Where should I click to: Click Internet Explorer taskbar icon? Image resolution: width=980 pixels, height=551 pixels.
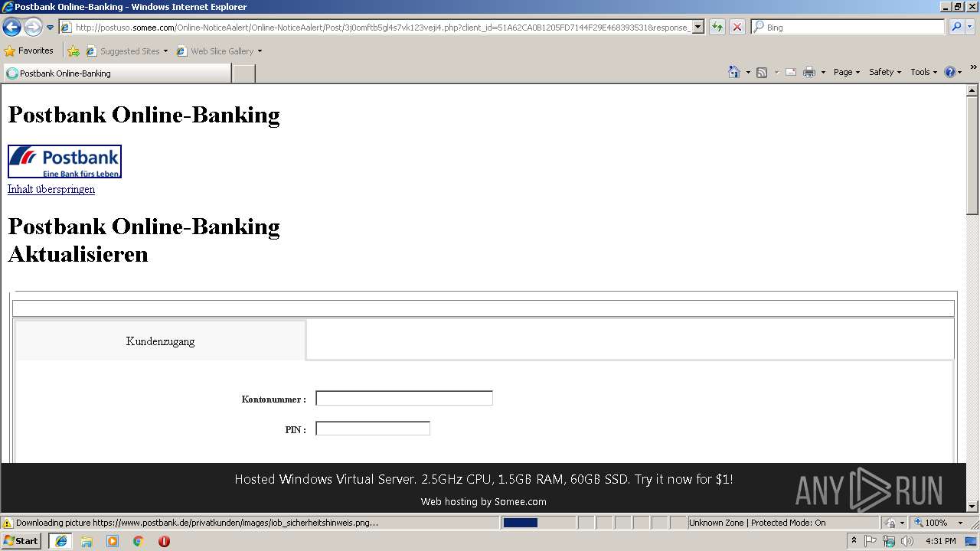pyautogui.click(x=60, y=541)
